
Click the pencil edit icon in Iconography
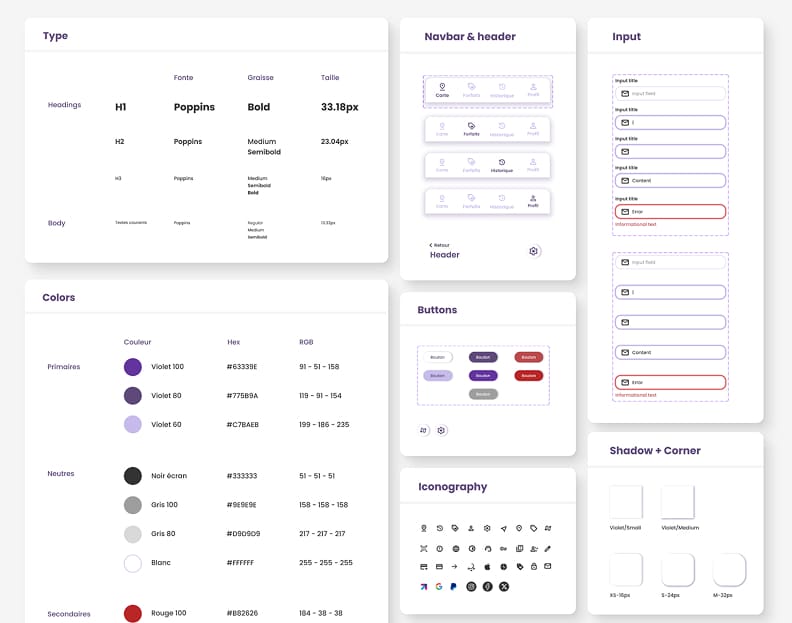tap(548, 549)
